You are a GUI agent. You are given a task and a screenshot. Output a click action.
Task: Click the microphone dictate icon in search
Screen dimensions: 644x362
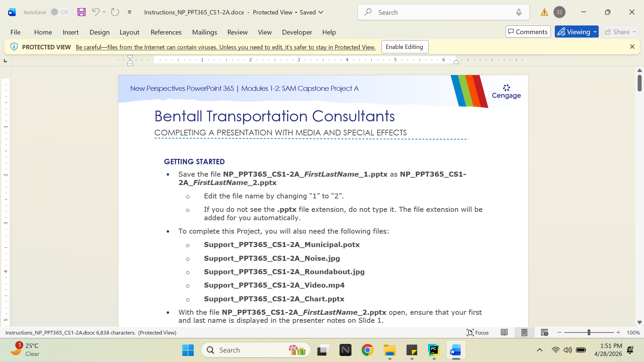[x=519, y=12]
